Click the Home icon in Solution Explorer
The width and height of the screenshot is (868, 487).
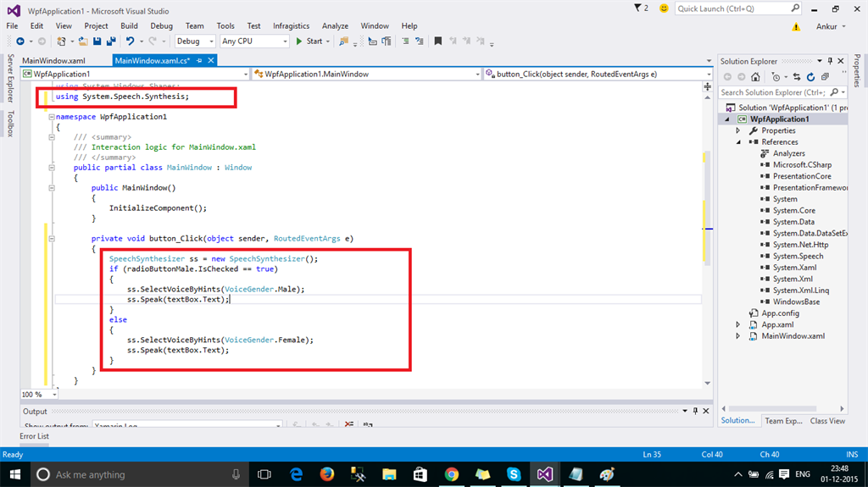point(754,77)
